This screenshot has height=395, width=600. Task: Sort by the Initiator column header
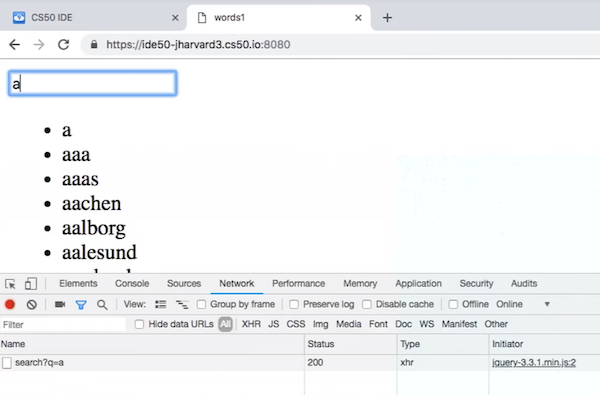pos(545,344)
